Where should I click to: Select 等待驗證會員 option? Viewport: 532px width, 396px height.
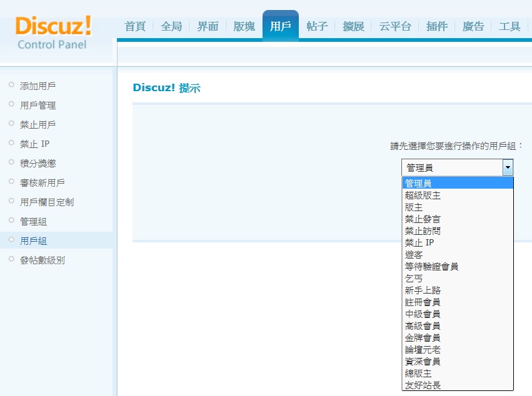pyautogui.click(x=458, y=267)
